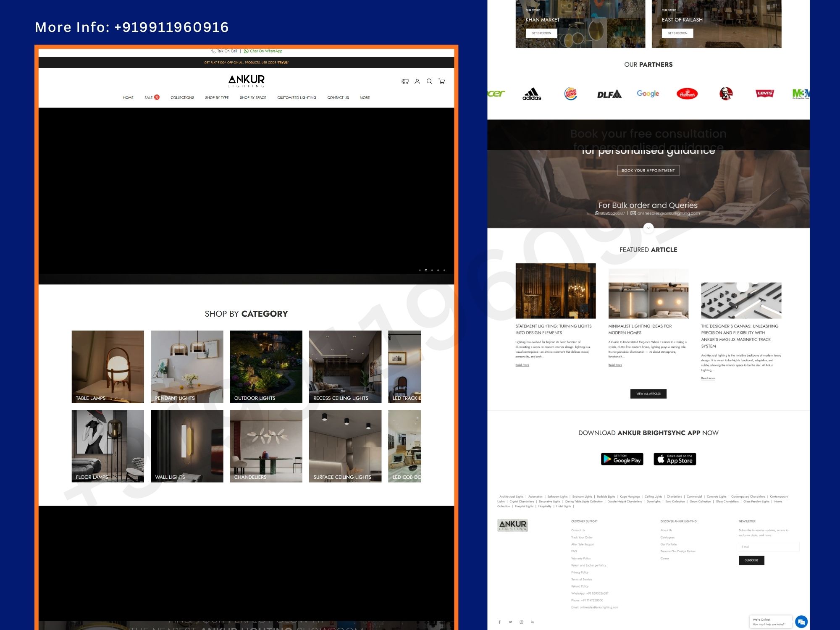Open Ankur Lighting's Facebook page icon
This screenshot has height=630, width=840.
coord(499,622)
